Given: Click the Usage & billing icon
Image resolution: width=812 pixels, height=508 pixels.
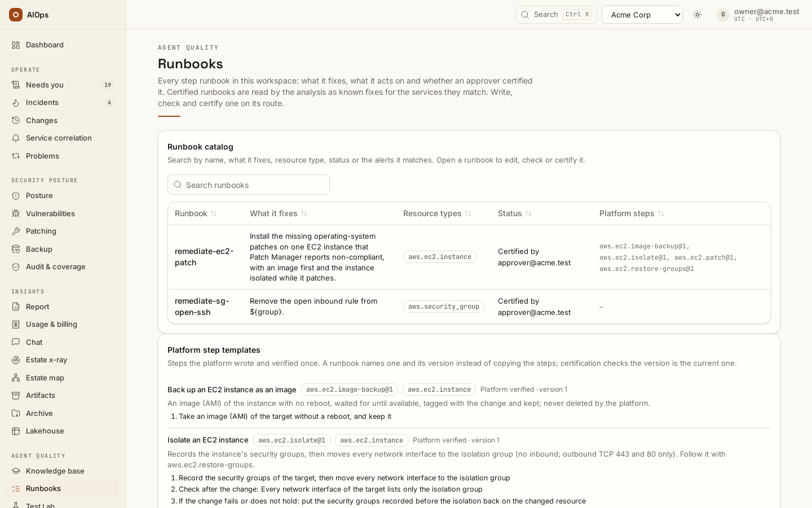Looking at the screenshot, I should point(16,324).
